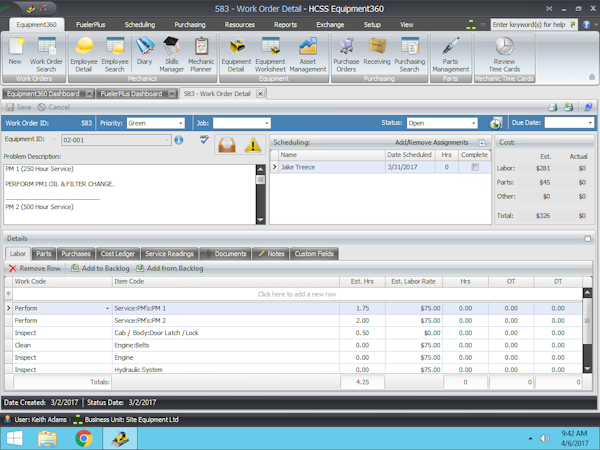Switch to the FuelerPlus ribbon tab
Viewport: 600px width, 450px height.
click(x=90, y=24)
